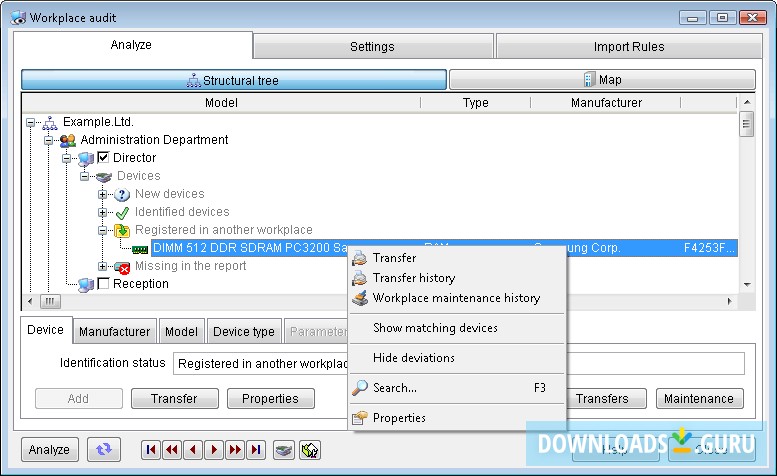Switch to the Analyze tab
The width and height of the screenshot is (777, 476).
click(x=131, y=45)
